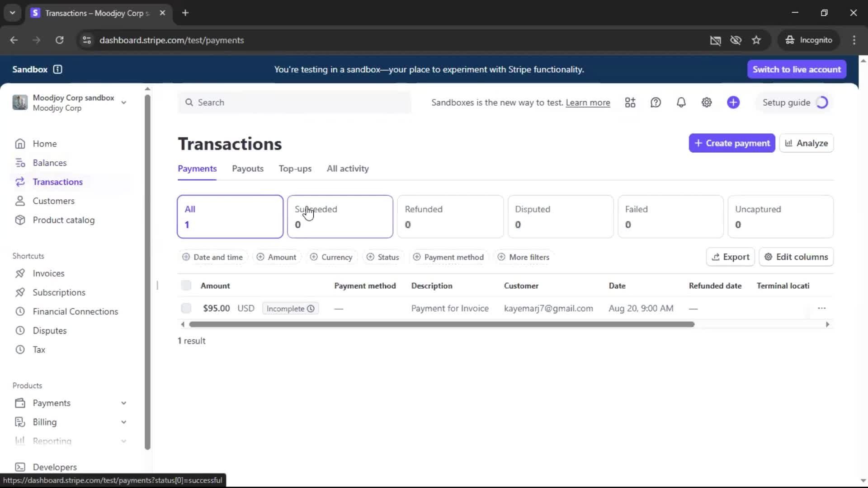
Task: Check the select-all header checkbox
Action: point(186,286)
